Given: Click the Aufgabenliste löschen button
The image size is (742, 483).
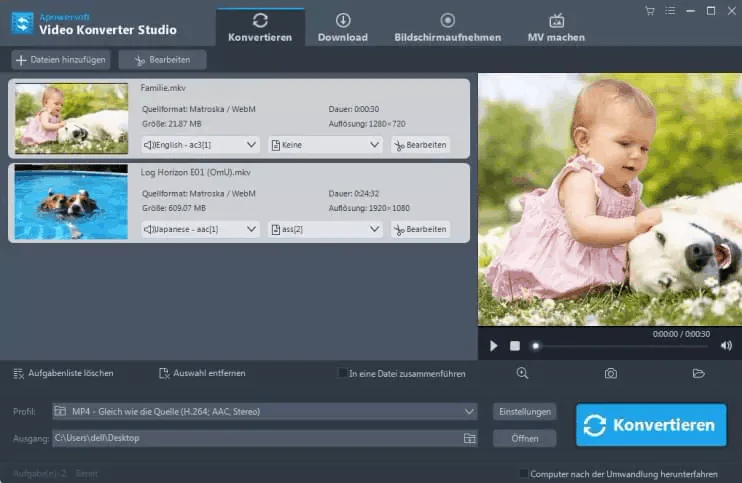Looking at the screenshot, I should pos(63,373).
